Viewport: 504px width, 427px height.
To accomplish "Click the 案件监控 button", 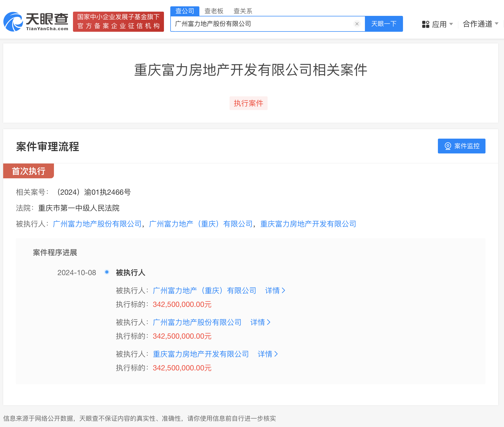I will pos(462,146).
